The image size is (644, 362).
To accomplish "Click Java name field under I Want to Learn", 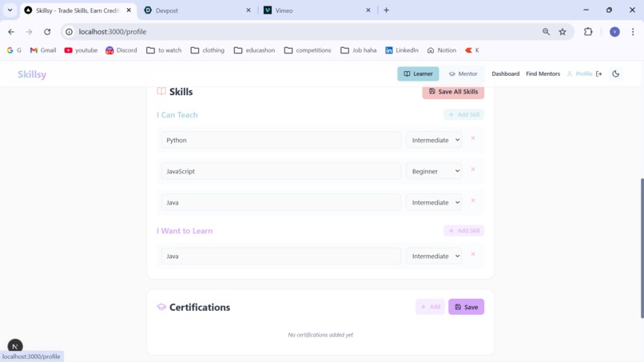I will pos(281,256).
